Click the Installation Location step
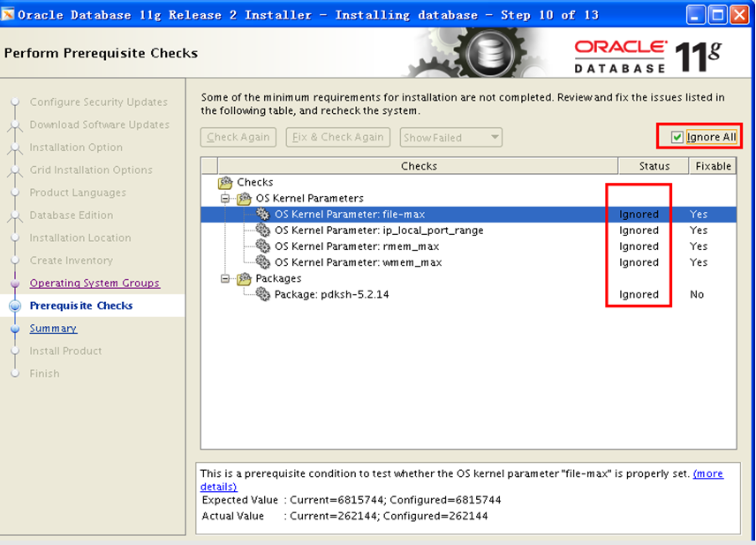The image size is (756, 545). tap(80, 238)
